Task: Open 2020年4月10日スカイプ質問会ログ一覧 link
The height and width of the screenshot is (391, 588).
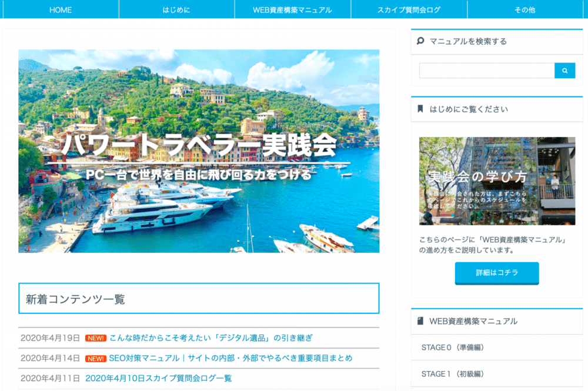Action: (159, 378)
